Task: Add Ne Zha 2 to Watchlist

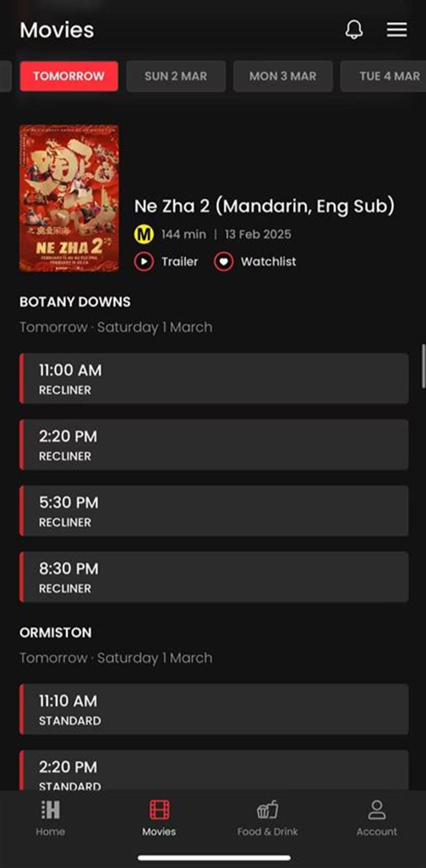Action: [x=224, y=262]
